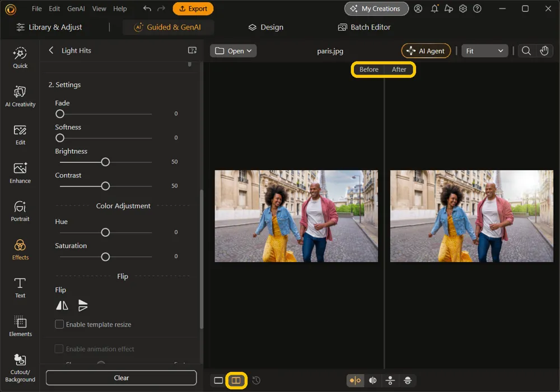This screenshot has width=560, height=392.
Task: Open My Creations
Action: pyautogui.click(x=376, y=8)
